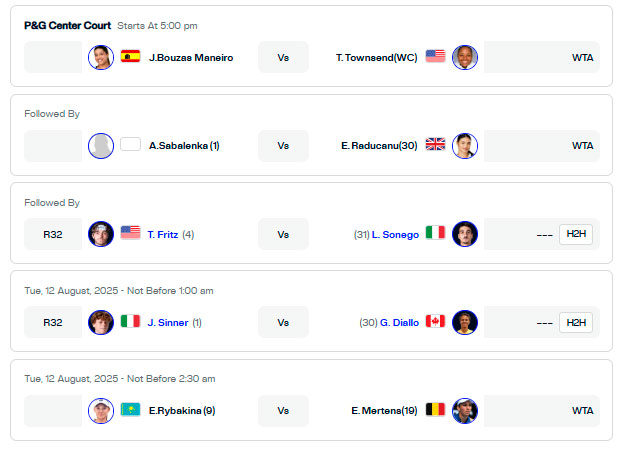View H2H for Fritz vs Sonego

pos(576,234)
